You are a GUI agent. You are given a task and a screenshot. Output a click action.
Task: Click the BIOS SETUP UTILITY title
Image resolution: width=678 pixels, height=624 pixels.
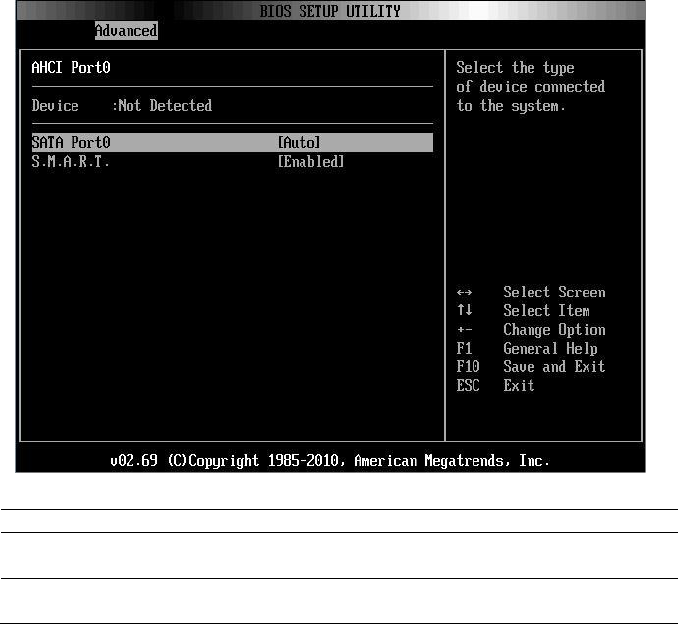click(330, 11)
